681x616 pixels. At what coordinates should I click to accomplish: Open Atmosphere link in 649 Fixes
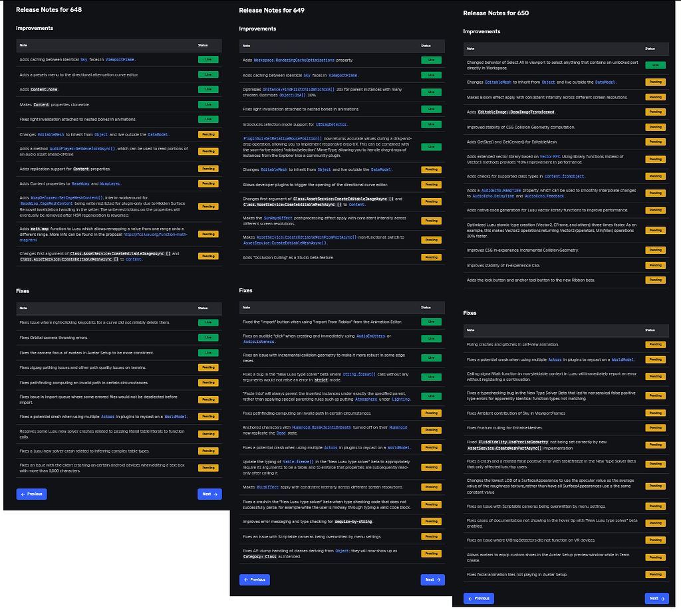[x=366, y=399]
